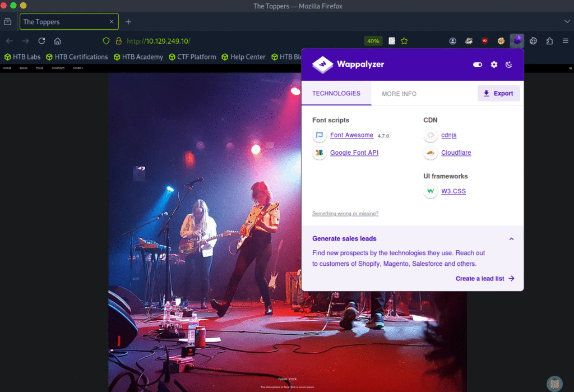
Task: Go to Firefox home page
Action: point(57,41)
